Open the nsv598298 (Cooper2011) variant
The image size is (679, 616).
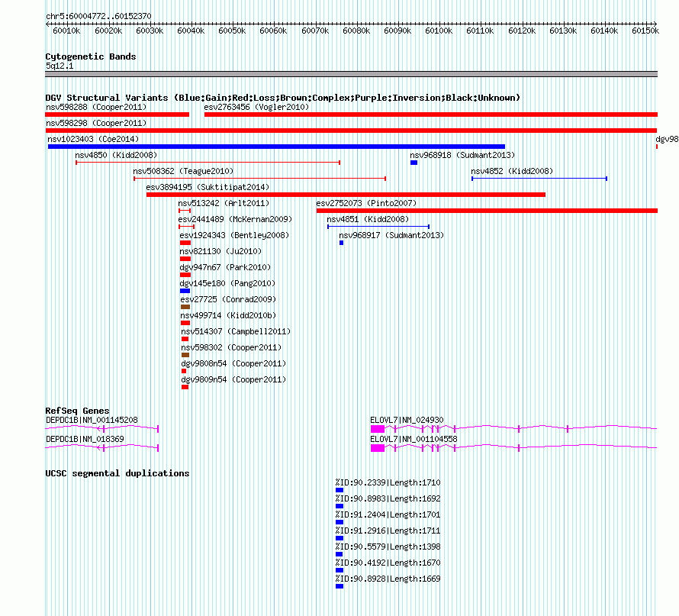[96, 123]
